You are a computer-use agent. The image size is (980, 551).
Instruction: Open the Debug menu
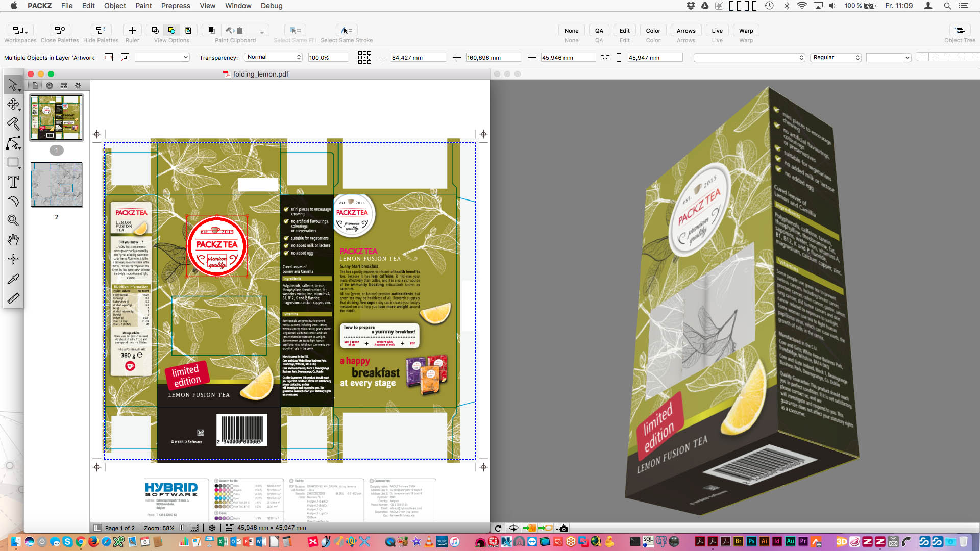[x=272, y=6]
